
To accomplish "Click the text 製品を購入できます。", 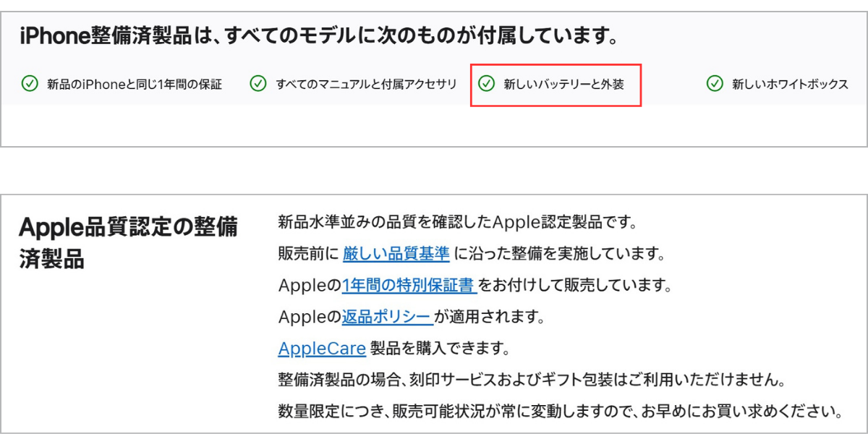I will 441,349.
